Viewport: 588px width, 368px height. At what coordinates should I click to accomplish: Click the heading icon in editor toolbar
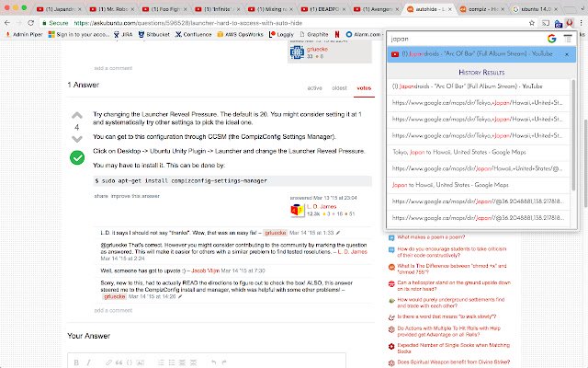182,362
